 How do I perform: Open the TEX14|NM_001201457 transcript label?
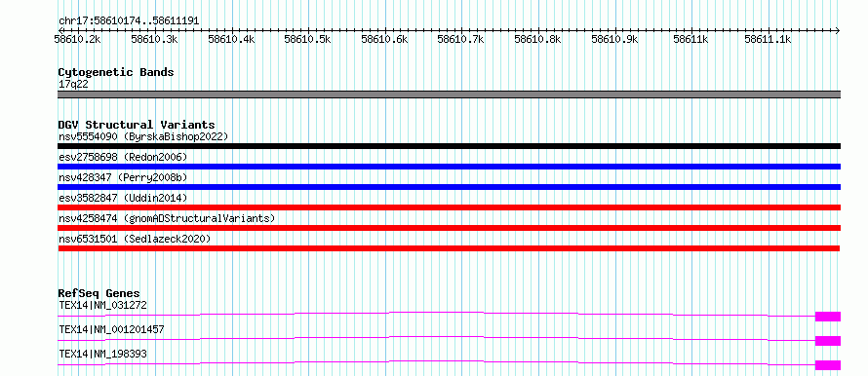point(111,329)
